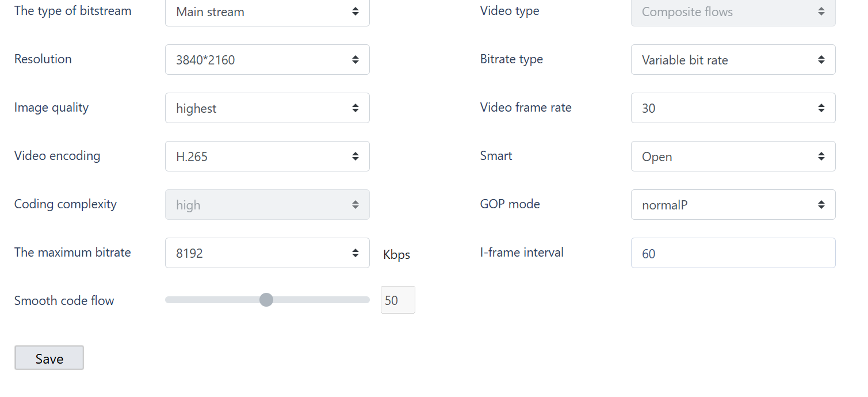Click the 'Video type' label
The width and height of the screenshot is (868, 397).
tap(510, 11)
